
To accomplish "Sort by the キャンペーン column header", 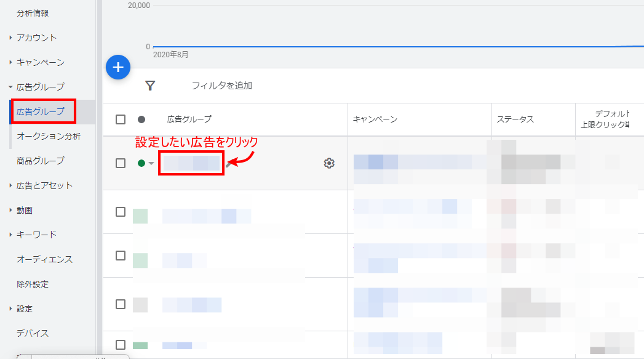I will coord(375,119).
